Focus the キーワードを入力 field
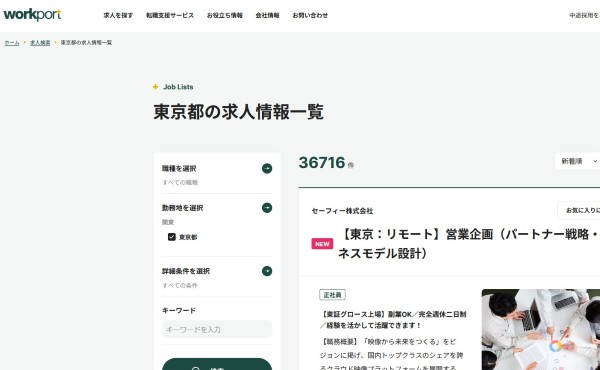The height and width of the screenshot is (370, 600). point(217,329)
